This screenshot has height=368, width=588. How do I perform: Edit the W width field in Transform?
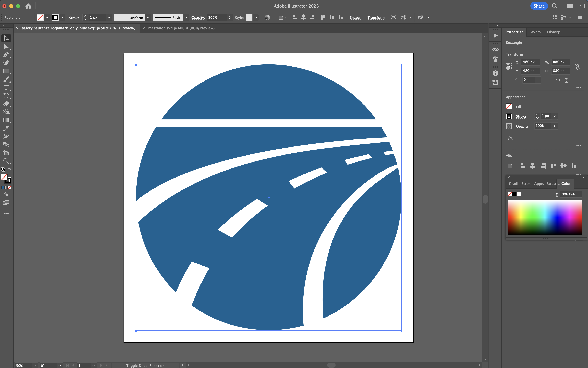tap(560, 62)
